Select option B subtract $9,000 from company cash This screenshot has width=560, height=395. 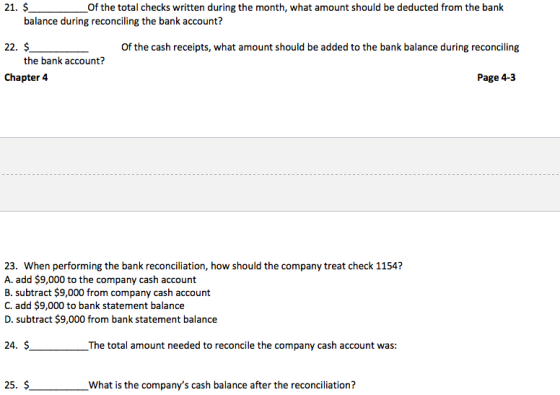[x=107, y=292]
